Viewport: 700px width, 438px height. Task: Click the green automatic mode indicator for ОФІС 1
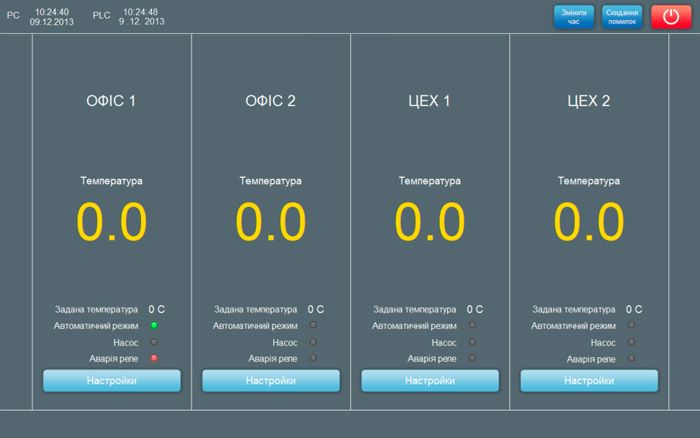click(x=154, y=325)
